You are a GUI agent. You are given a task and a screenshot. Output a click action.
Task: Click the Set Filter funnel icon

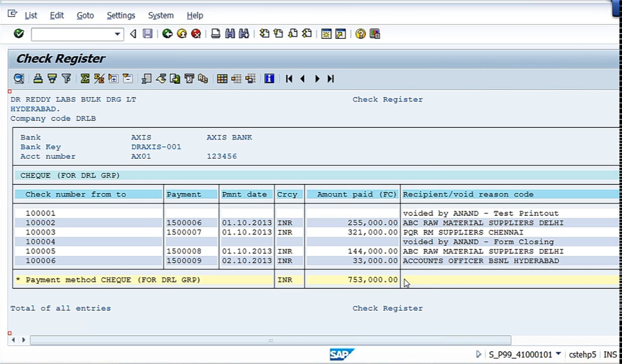[67, 78]
